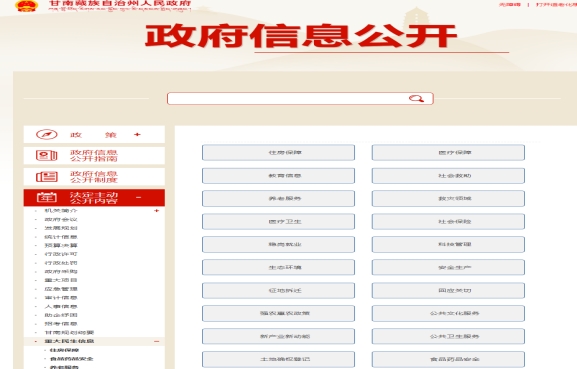The width and height of the screenshot is (577, 369).
Task: Select 政府采购 in the sidebar tree
Action: pyautogui.click(x=61, y=272)
